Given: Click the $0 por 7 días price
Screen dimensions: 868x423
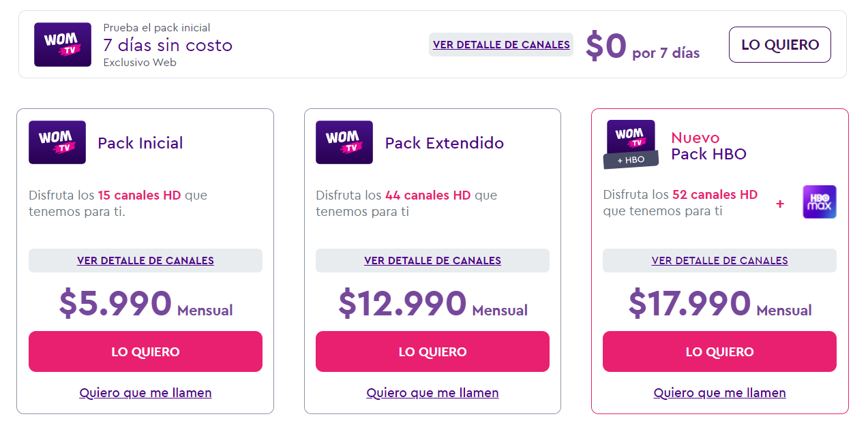Looking at the screenshot, I should coord(642,47).
